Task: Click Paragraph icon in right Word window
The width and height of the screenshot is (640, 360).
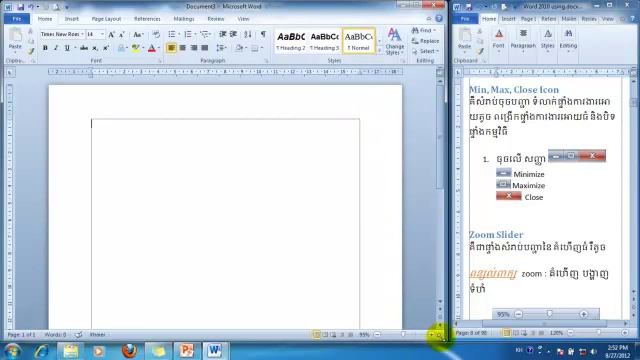Action: coord(523,40)
